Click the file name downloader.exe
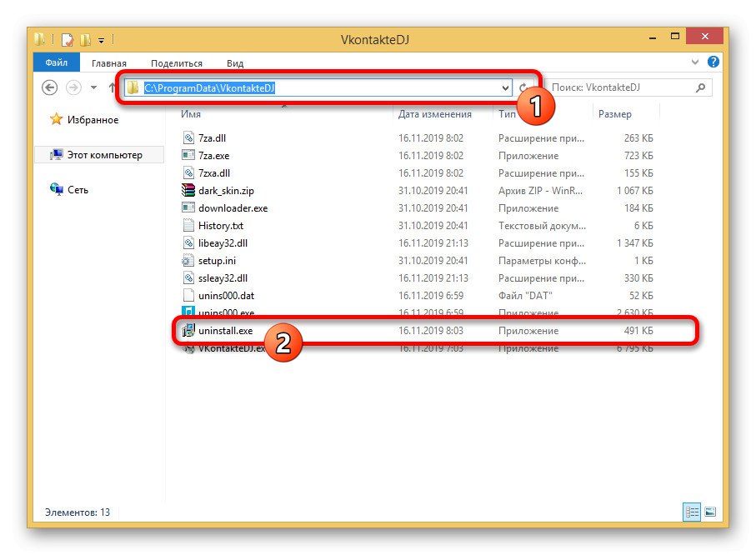 [233, 208]
